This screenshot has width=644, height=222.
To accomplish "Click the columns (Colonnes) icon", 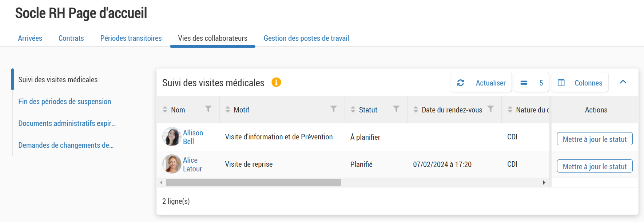I will click(x=560, y=83).
